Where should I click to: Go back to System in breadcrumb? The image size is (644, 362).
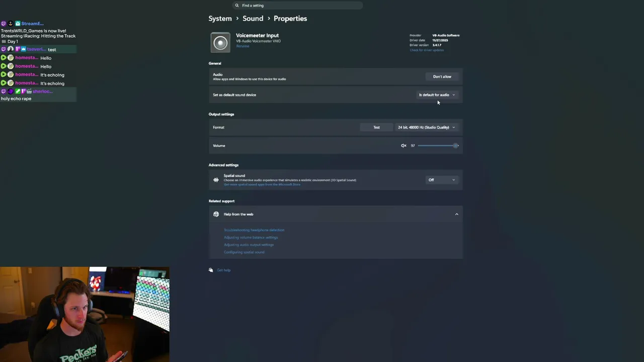pos(220,18)
